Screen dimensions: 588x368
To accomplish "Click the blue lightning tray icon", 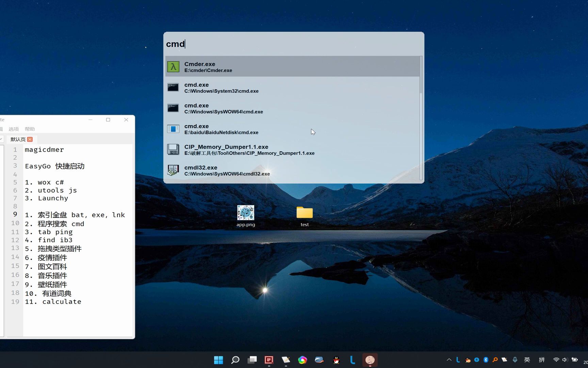I will [477, 360].
